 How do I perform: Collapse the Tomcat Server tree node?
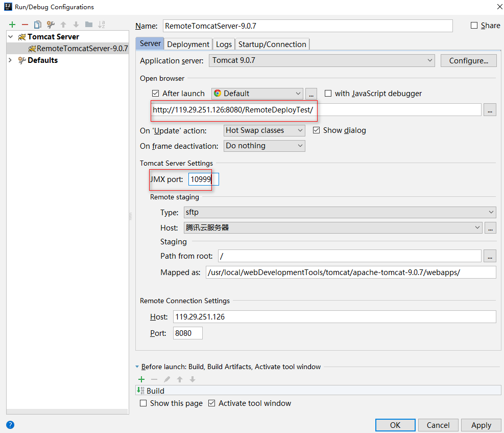[x=11, y=37]
